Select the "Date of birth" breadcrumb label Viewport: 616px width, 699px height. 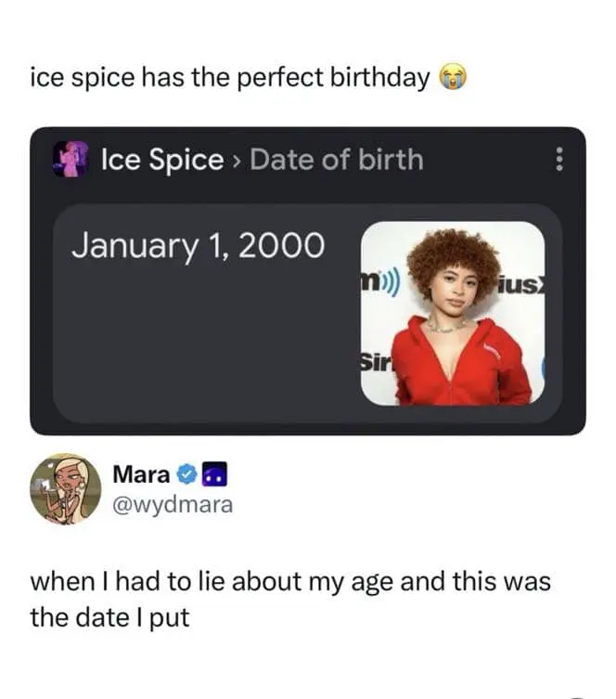(336, 160)
